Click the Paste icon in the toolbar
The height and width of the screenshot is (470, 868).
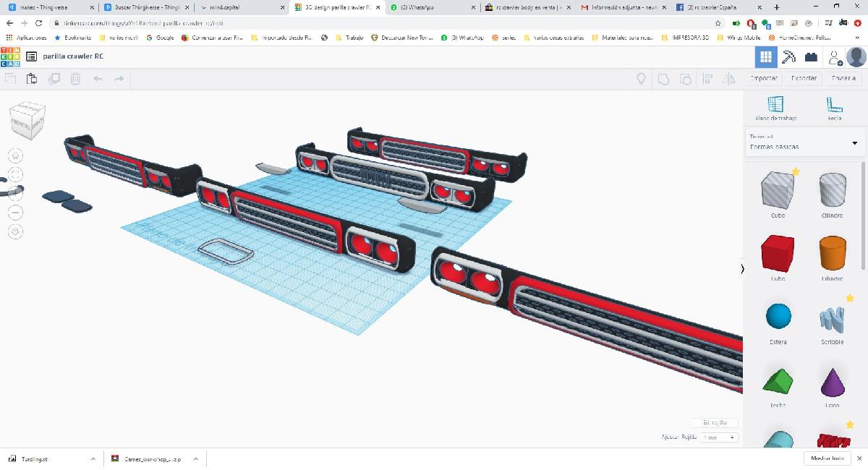click(32, 79)
